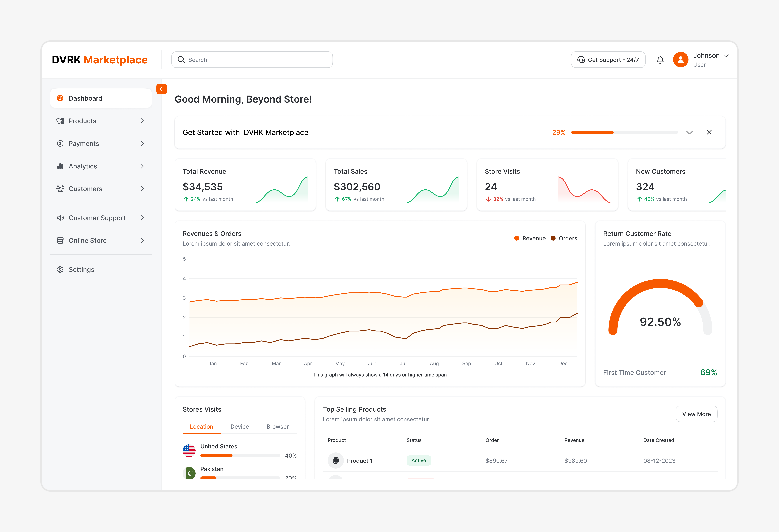Click the Products icon in the sidebar
The height and width of the screenshot is (532, 779).
(60, 121)
